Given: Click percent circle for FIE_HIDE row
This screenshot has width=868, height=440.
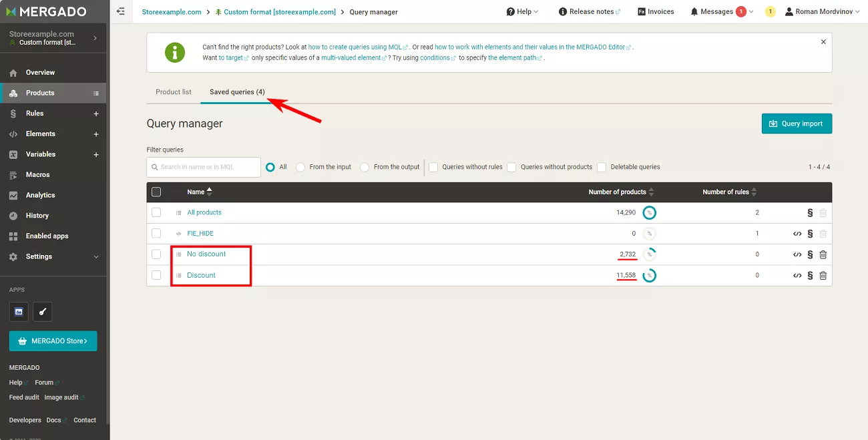Looking at the screenshot, I should coord(649,234).
